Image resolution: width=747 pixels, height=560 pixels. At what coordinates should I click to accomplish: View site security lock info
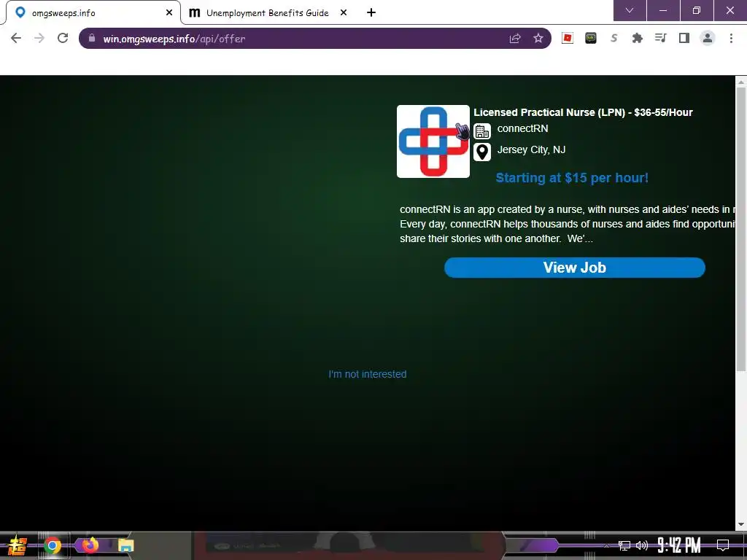tap(92, 38)
